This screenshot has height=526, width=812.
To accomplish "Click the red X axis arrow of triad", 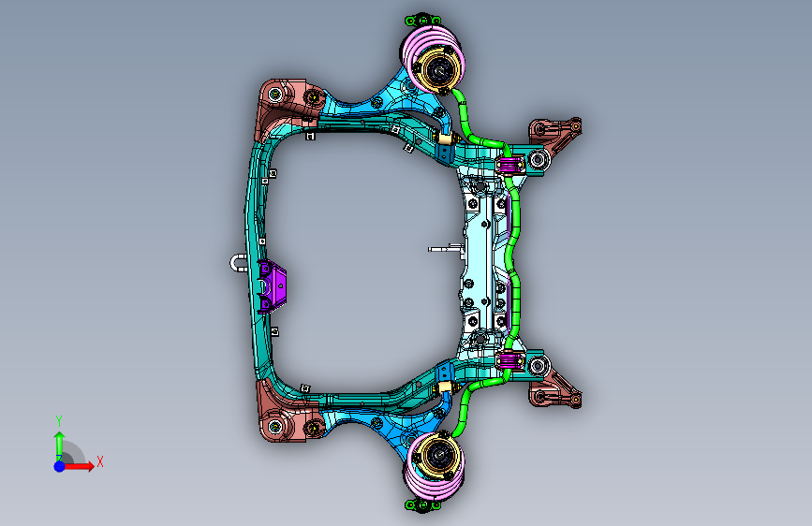I will (81, 466).
